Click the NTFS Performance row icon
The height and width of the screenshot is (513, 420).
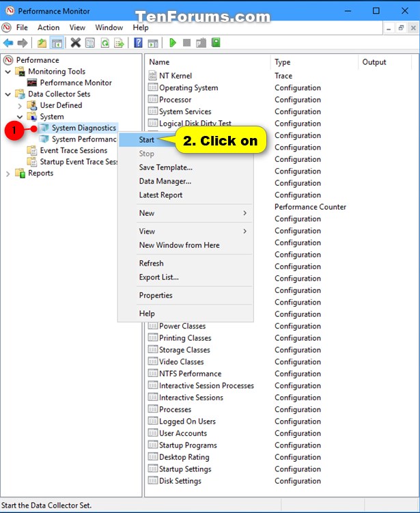pos(152,373)
